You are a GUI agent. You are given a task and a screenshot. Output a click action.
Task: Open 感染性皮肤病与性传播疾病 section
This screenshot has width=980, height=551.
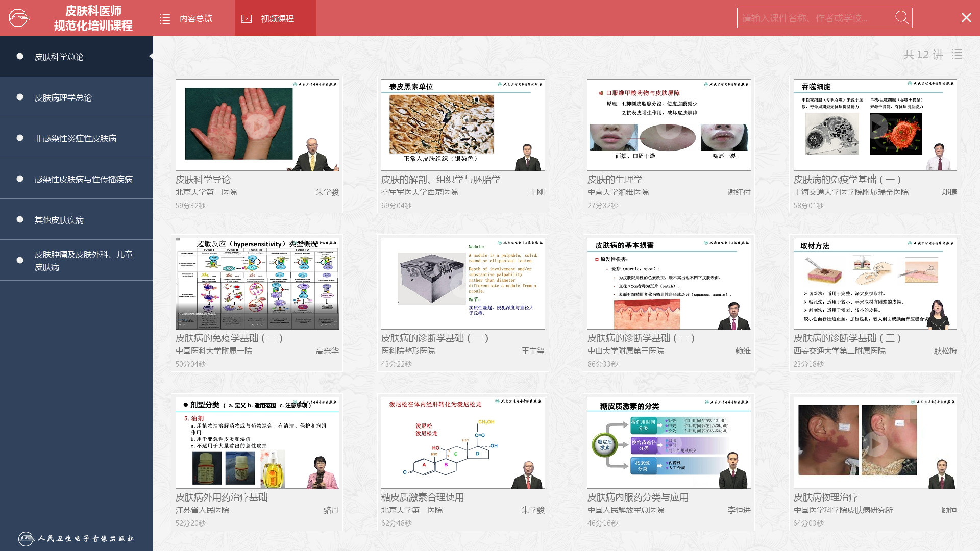(83, 179)
